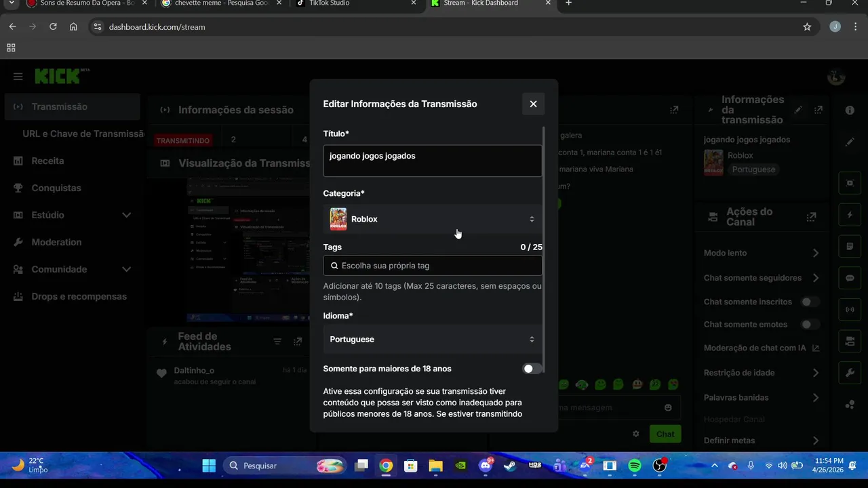Open URL e Chave de Transmissão
This screenshot has width=868, height=488.
click(83, 134)
